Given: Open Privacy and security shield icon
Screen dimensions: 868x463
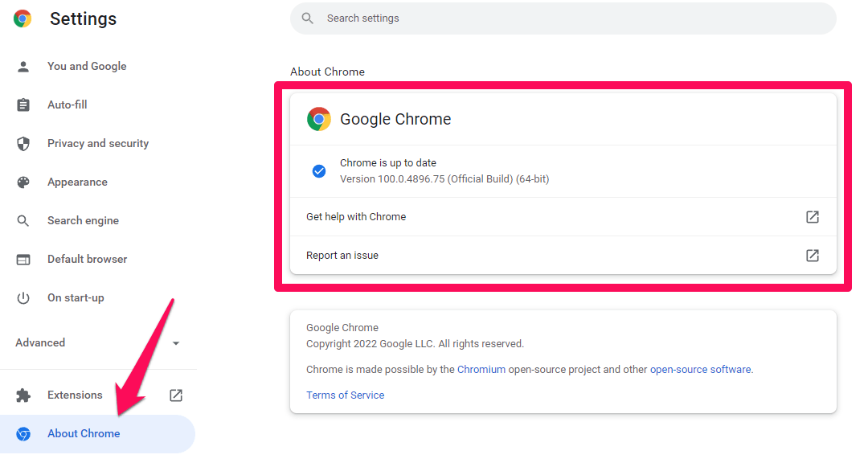Looking at the screenshot, I should (25, 143).
